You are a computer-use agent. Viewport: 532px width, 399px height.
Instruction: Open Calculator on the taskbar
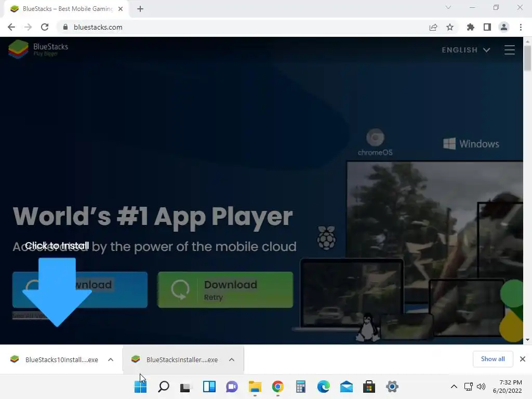click(301, 387)
